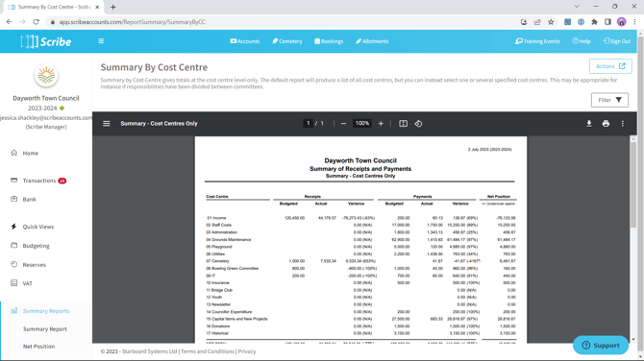The width and height of the screenshot is (644, 361).
Task: Click the PDF page number field
Action: coord(308,123)
